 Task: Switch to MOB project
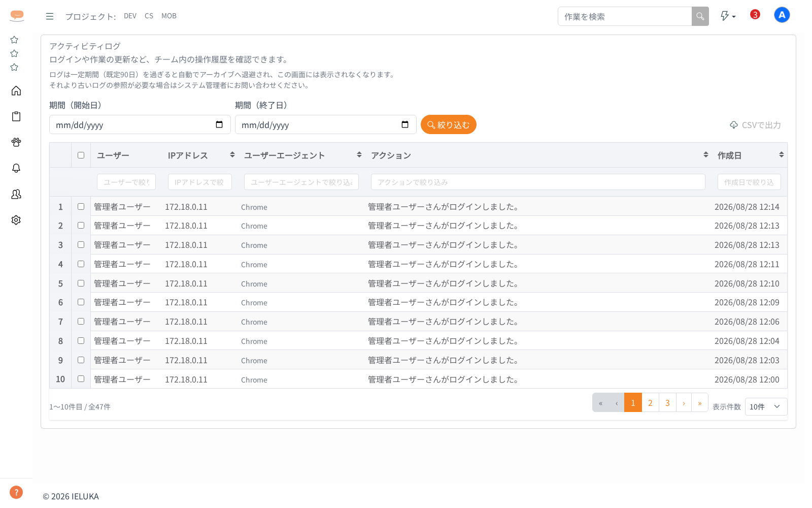pyautogui.click(x=169, y=16)
